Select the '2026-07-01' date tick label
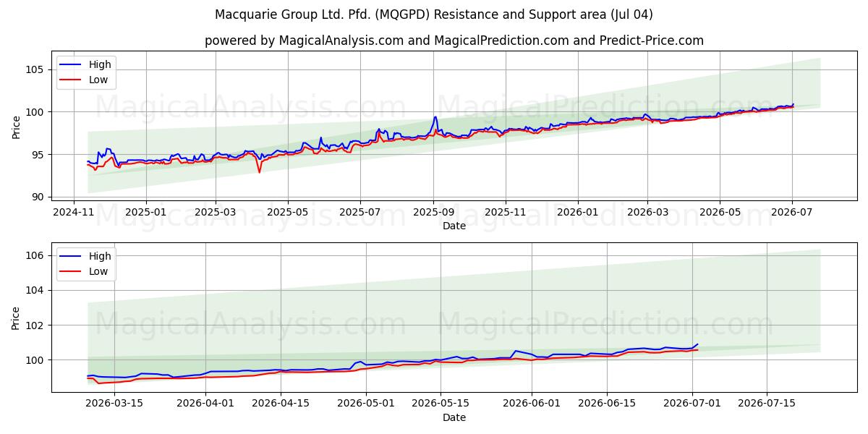 (x=692, y=404)
